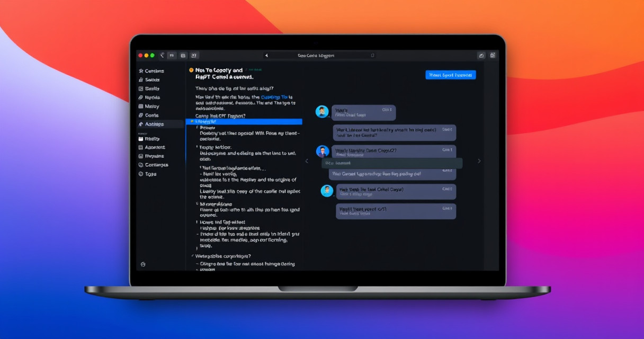Screen dimensions: 644x339
Task: Collapse the panel using the left chevron arrow
Action: coord(306,161)
